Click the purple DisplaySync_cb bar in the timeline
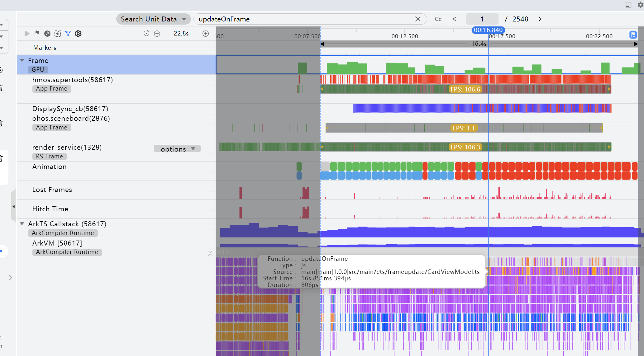 click(482, 108)
